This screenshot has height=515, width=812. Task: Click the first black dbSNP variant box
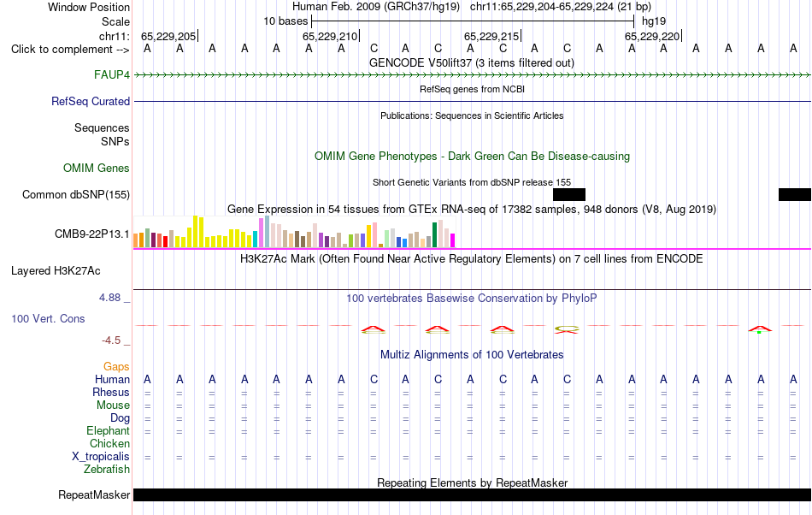[569, 194]
